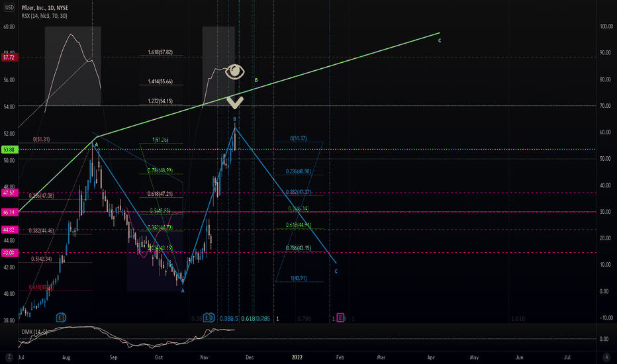Image resolution: width=617 pixels, height=364 pixels.
Task: Click the 1.618 time zone label near June
Action: pyautogui.click(x=518, y=319)
